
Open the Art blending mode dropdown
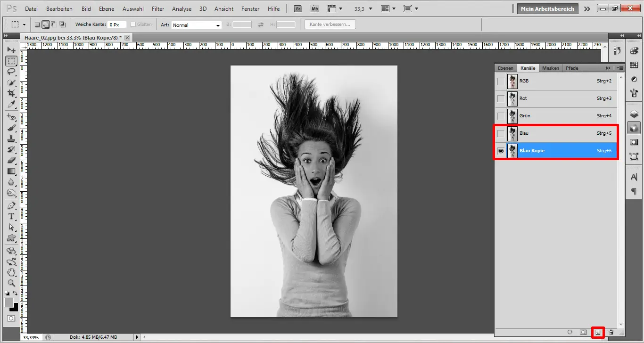coord(196,24)
